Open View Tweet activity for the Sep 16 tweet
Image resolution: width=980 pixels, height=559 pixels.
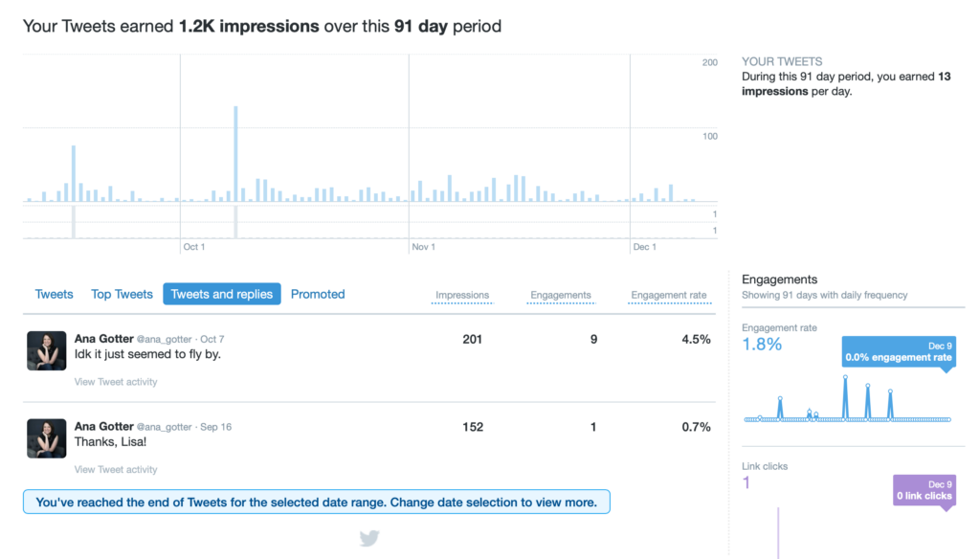tap(116, 469)
